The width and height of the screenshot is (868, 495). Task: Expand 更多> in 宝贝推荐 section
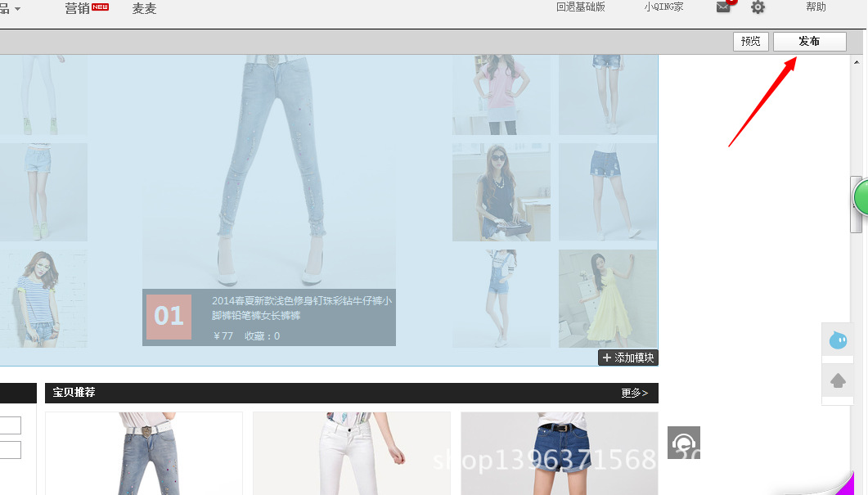pos(634,394)
